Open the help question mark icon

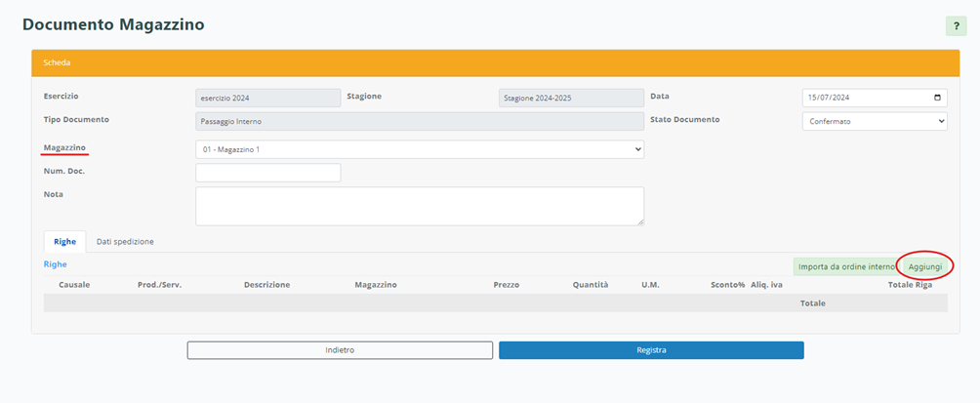[x=956, y=26]
